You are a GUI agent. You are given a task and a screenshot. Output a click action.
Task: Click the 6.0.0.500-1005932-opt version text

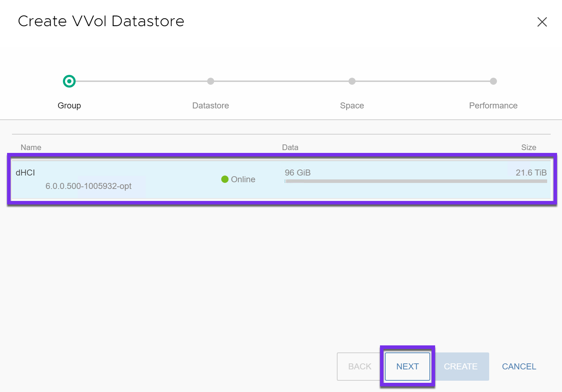88,186
